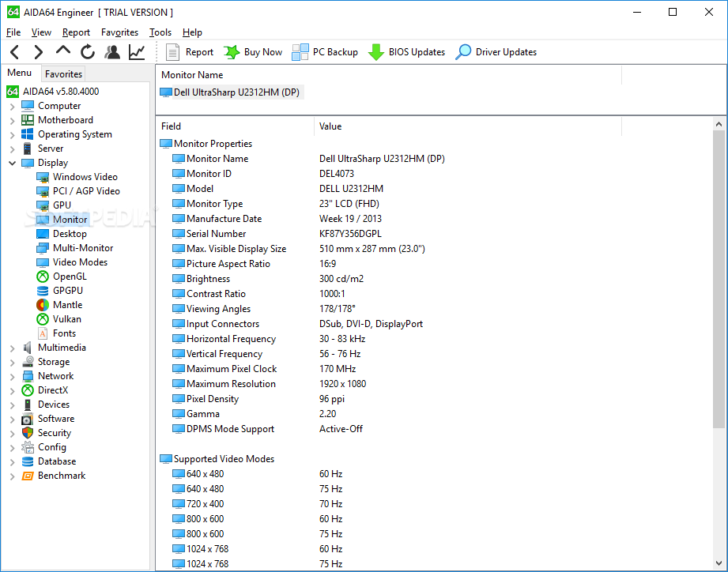Open Multi-Monitor tree item
This screenshot has width=728, height=572.
75,248
